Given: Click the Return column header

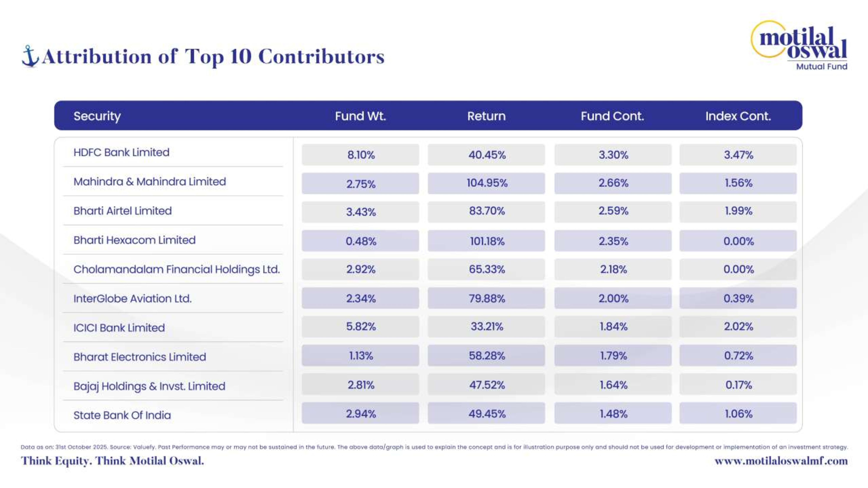Looking at the screenshot, I should tap(486, 116).
